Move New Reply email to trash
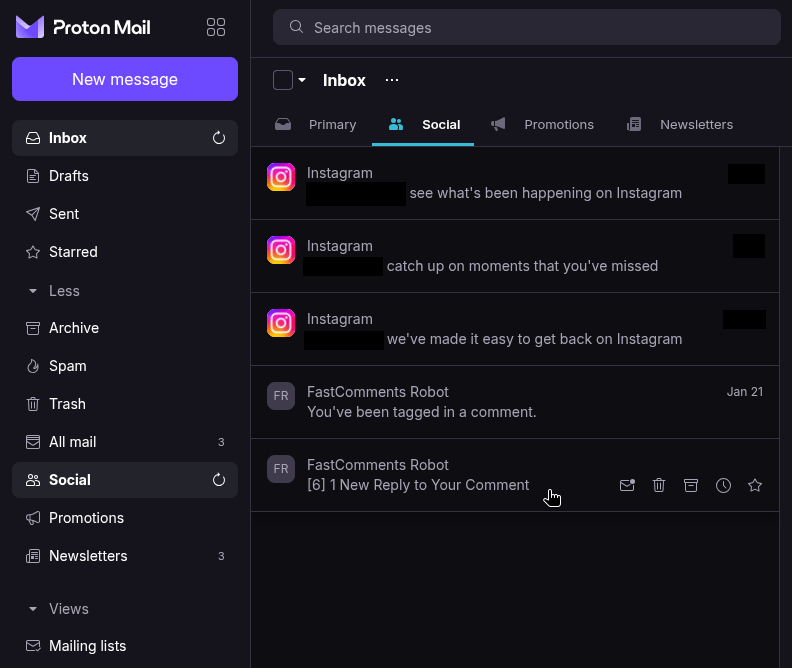792x668 pixels. point(659,485)
